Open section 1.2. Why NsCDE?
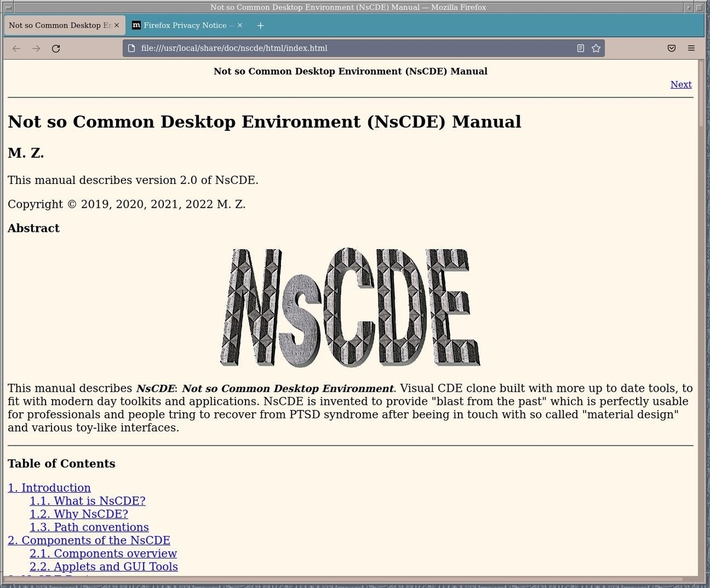Viewport: 710px width, 588px height. tap(79, 514)
